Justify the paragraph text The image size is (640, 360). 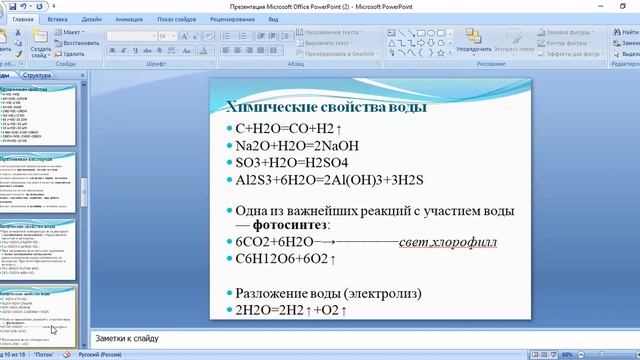261,51
